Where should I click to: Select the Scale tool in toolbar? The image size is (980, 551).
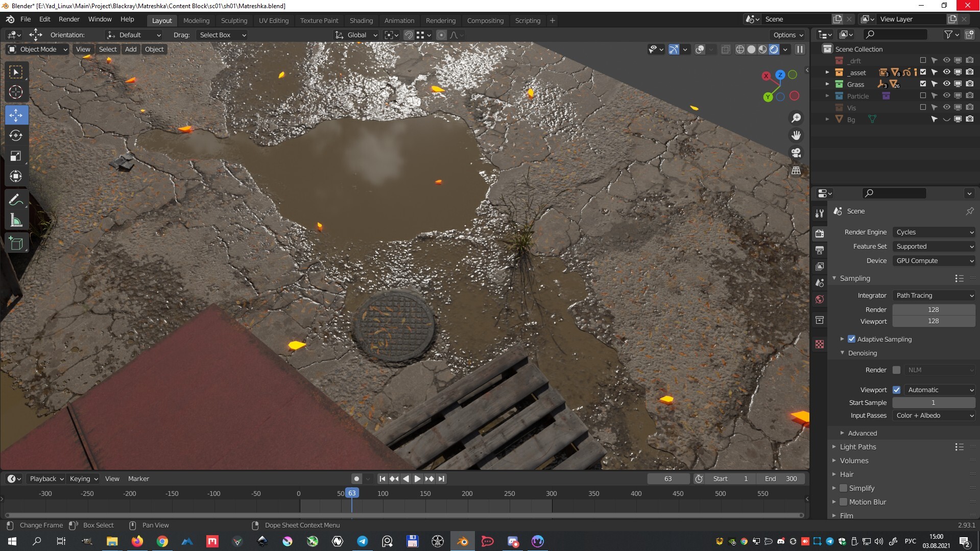(x=16, y=156)
